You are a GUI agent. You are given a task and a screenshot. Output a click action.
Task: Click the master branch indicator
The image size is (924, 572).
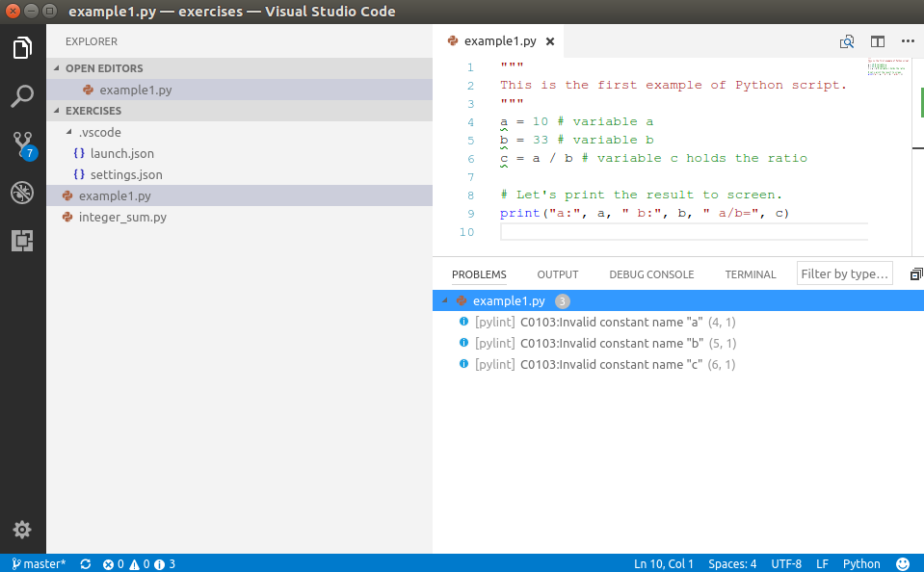tap(39, 564)
